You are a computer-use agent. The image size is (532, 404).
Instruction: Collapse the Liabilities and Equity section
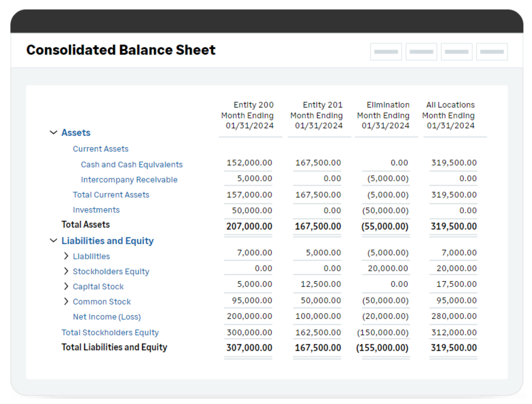53,240
